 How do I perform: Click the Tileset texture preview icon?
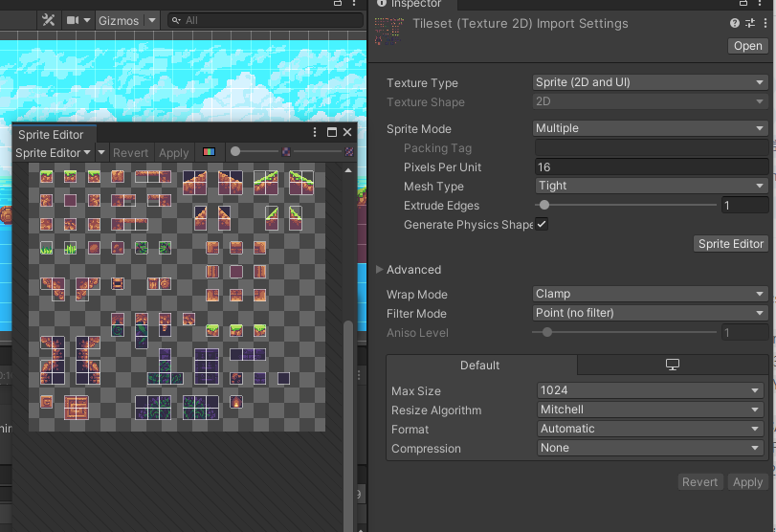coord(389,32)
